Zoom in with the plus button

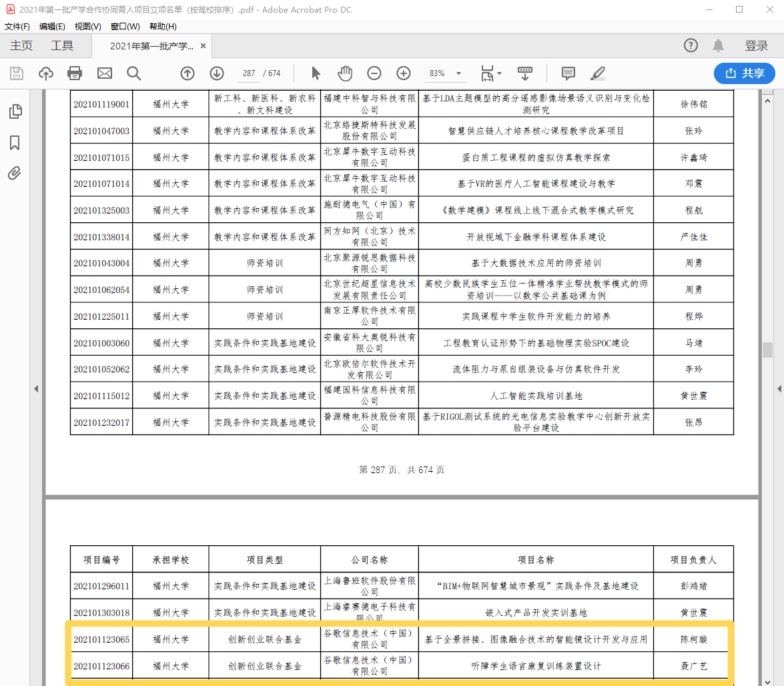(x=404, y=73)
